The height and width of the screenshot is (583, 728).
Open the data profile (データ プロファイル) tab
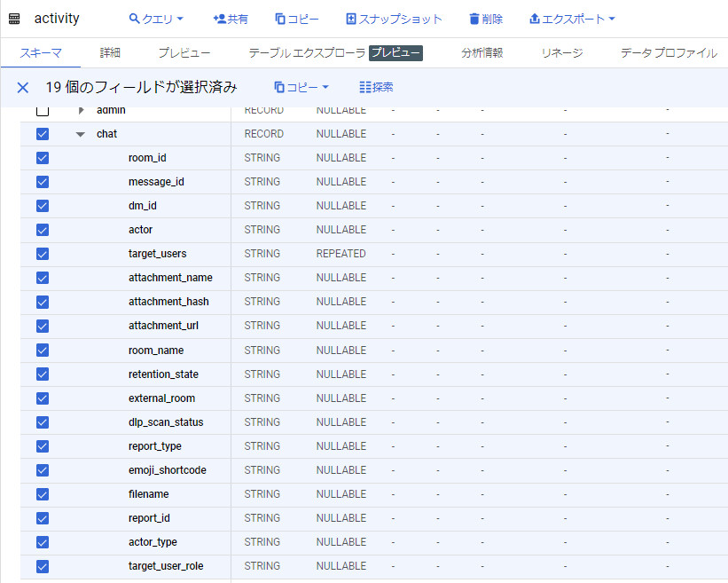click(669, 53)
